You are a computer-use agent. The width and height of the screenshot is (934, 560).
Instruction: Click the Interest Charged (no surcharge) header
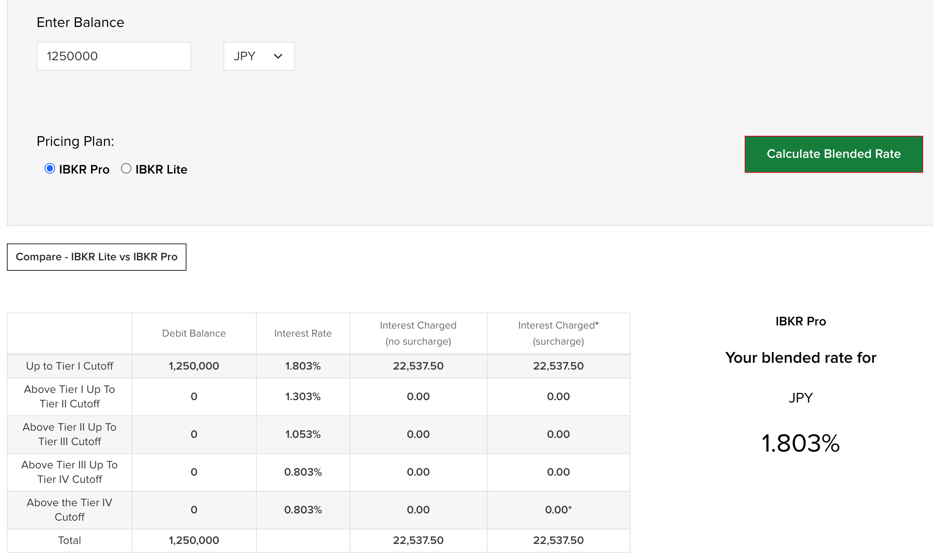[418, 333]
